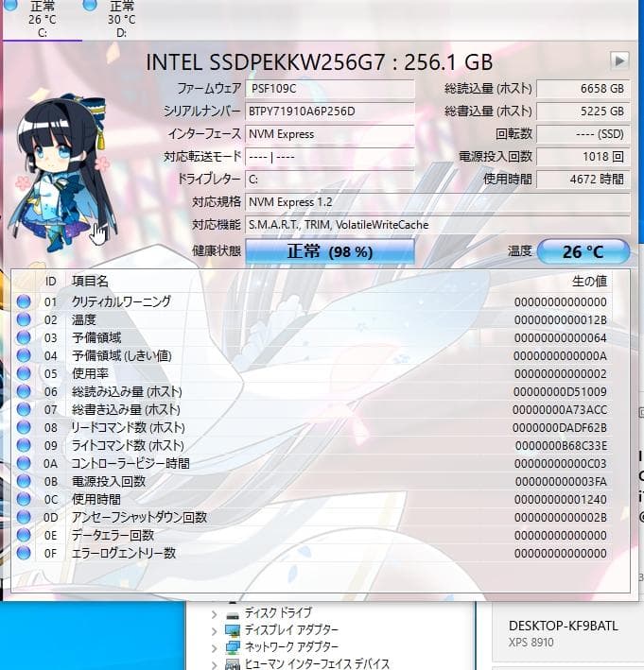Screen dimensions: 644x670
Task: Click status icon of 05 使用率 row
Action: tap(24, 373)
